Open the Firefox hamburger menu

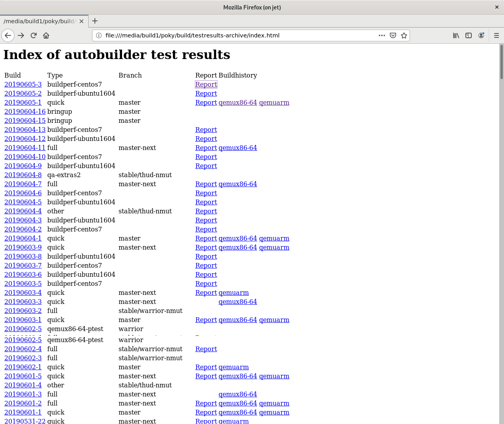click(496, 35)
